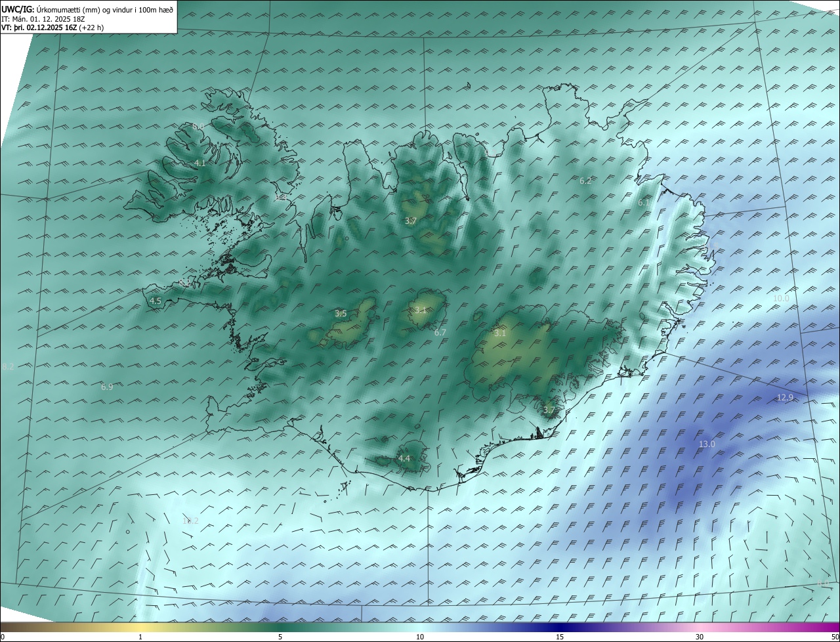Click the colour scale tick label 10
840x642 pixels.
coord(420,637)
